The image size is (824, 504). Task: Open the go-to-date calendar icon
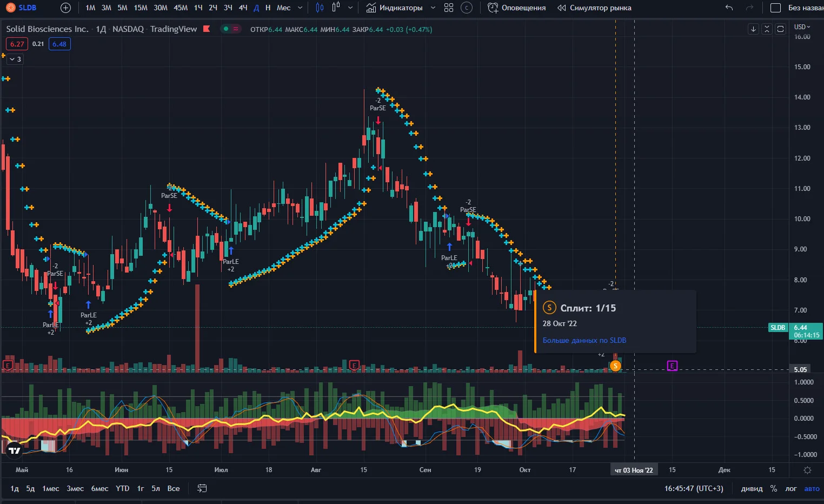[x=202, y=488]
